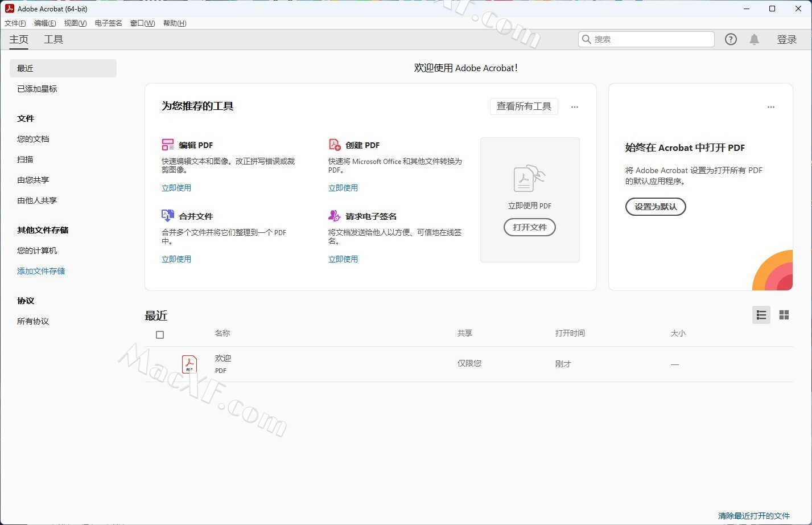Click into the 搜索 search field
This screenshot has width=812, height=525.
coord(646,39)
